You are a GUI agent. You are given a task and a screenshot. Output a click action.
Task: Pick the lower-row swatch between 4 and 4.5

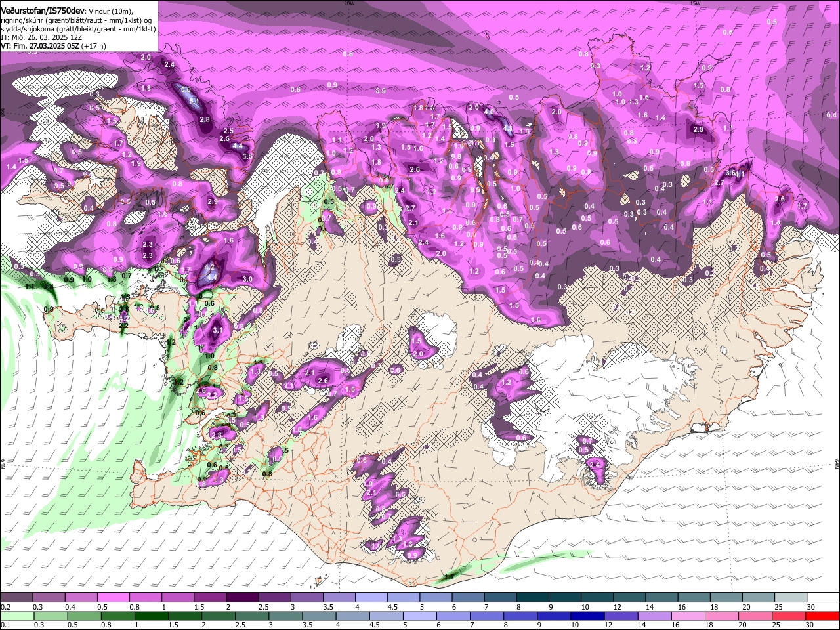[x=352, y=616]
